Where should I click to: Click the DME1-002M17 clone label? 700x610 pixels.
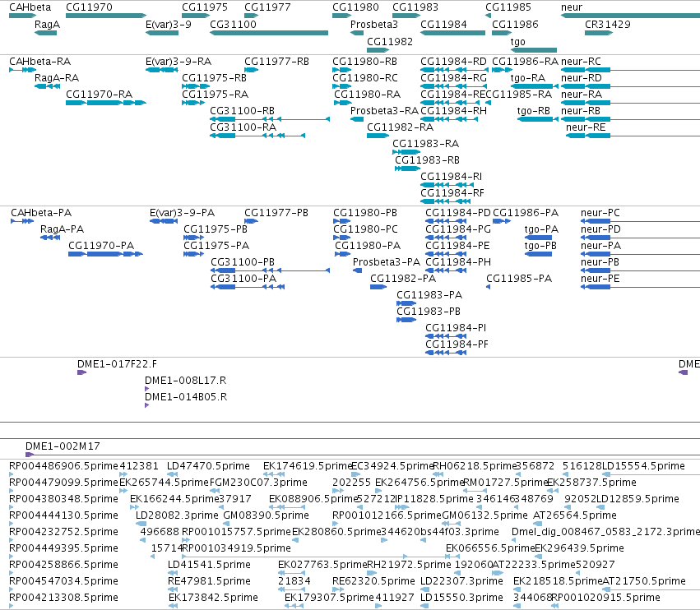pyautogui.click(x=63, y=446)
